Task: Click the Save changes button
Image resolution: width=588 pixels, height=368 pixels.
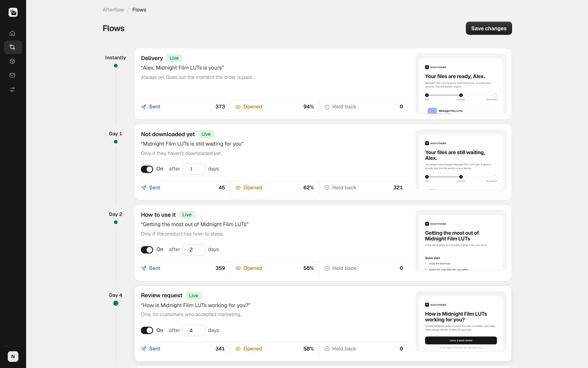Action: pyautogui.click(x=489, y=28)
